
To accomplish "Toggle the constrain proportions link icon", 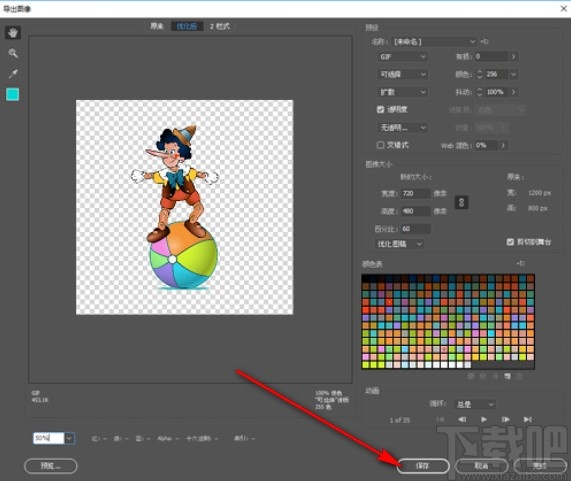I will point(461,202).
